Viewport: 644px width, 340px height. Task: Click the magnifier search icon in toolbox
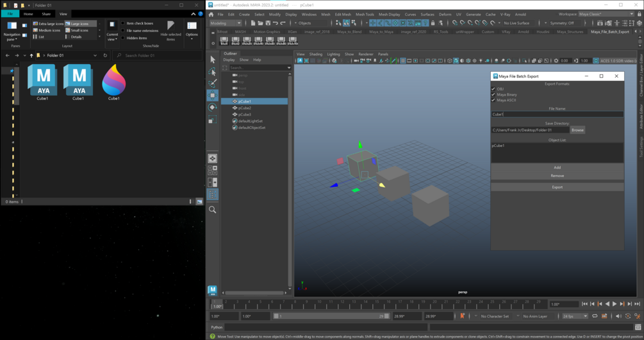tap(212, 210)
